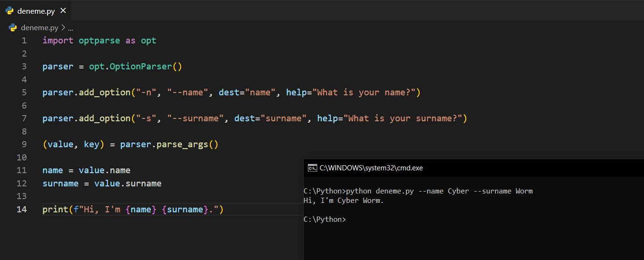Click the "--surname" string on line 7
Image resolution: width=644 pixels, height=260 pixels.
pos(195,118)
